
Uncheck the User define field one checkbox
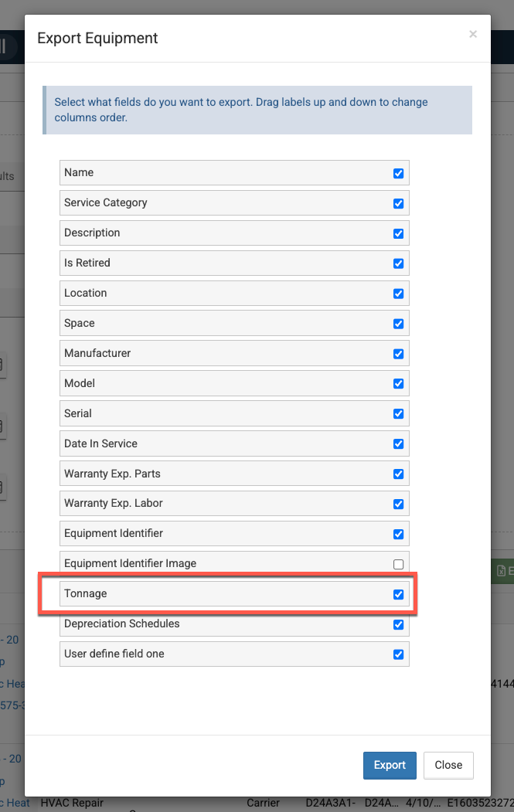(x=398, y=654)
